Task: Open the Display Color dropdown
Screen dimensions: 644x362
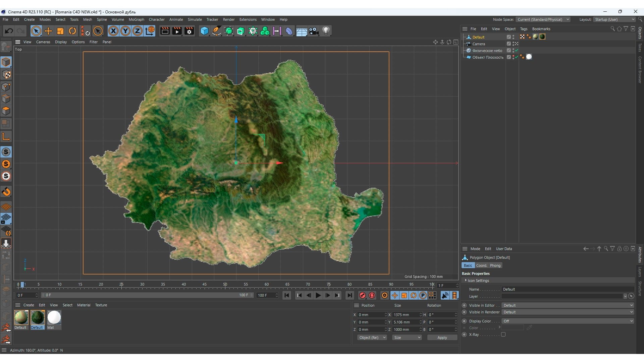Action: click(x=568, y=321)
